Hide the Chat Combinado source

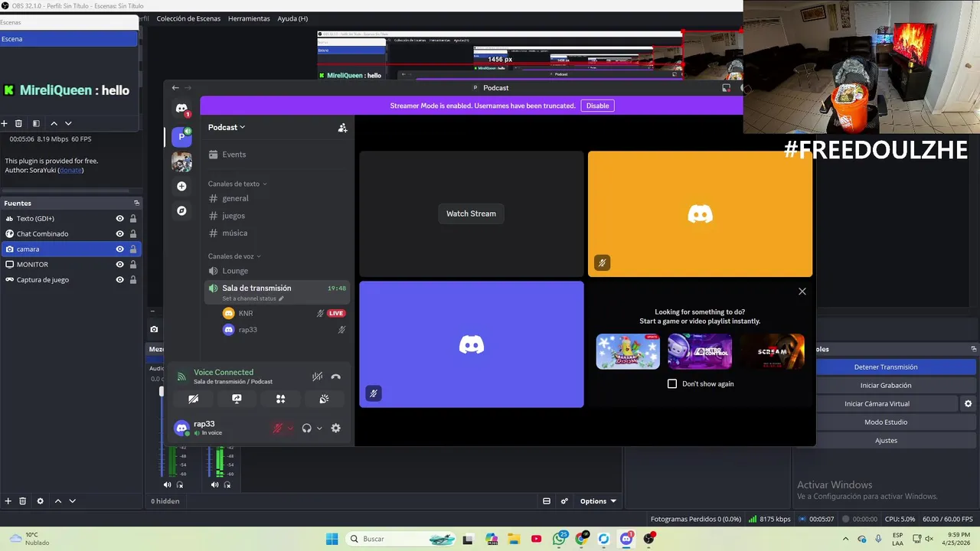coord(119,233)
